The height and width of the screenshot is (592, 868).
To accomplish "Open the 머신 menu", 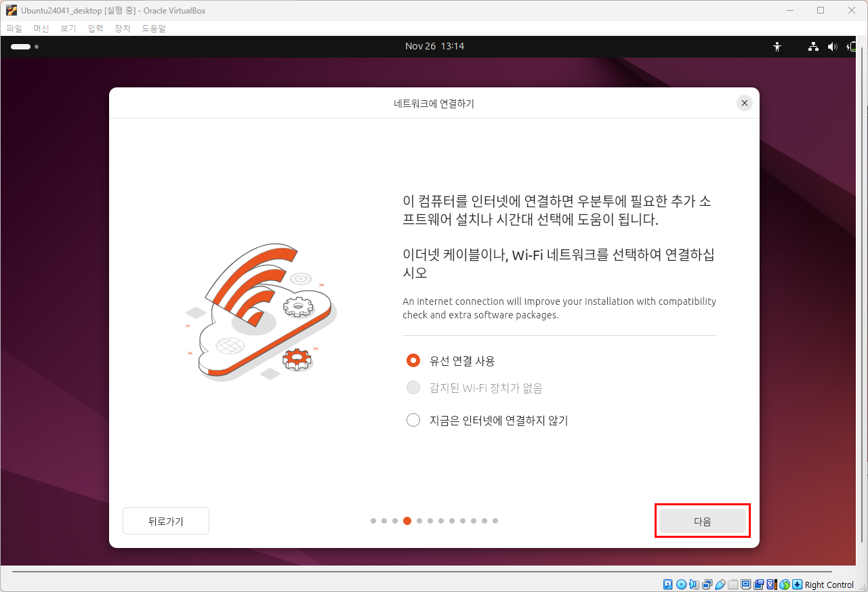I will pos(41,28).
